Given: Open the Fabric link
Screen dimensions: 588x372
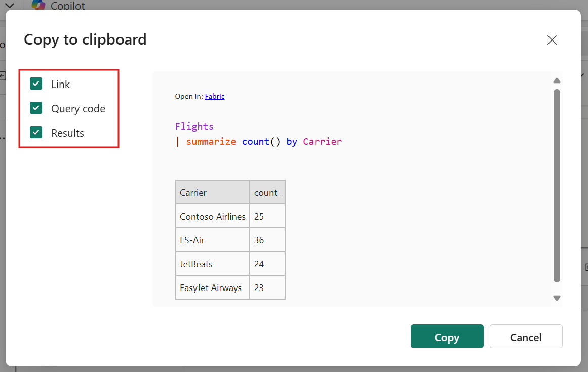Looking at the screenshot, I should [214, 96].
